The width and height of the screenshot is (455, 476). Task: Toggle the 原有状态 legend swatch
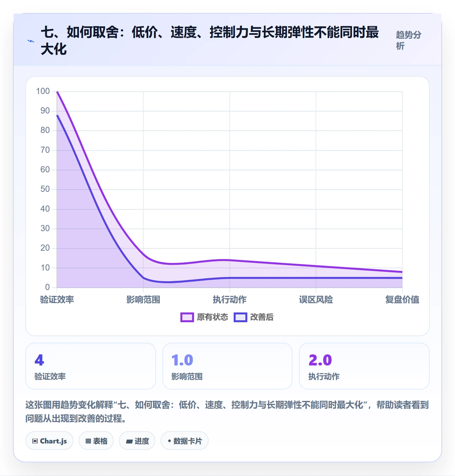tap(187, 317)
